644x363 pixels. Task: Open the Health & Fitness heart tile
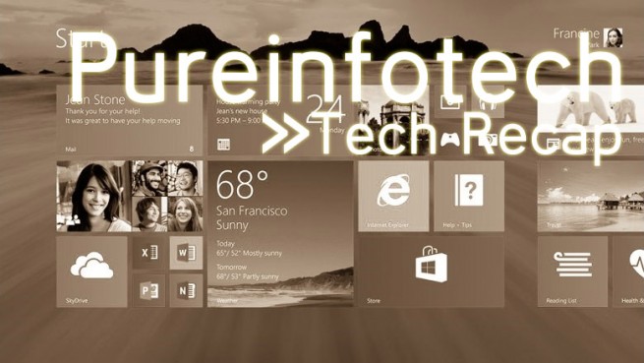628,272
